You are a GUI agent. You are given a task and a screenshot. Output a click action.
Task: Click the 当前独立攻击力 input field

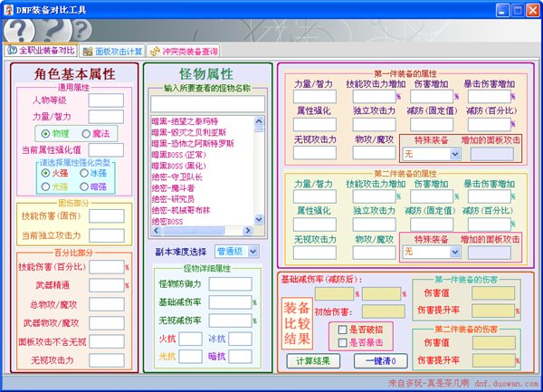click(x=107, y=235)
